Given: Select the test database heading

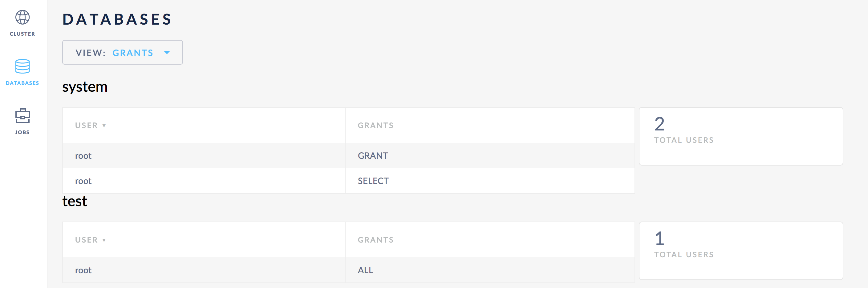Looking at the screenshot, I should click(x=75, y=201).
